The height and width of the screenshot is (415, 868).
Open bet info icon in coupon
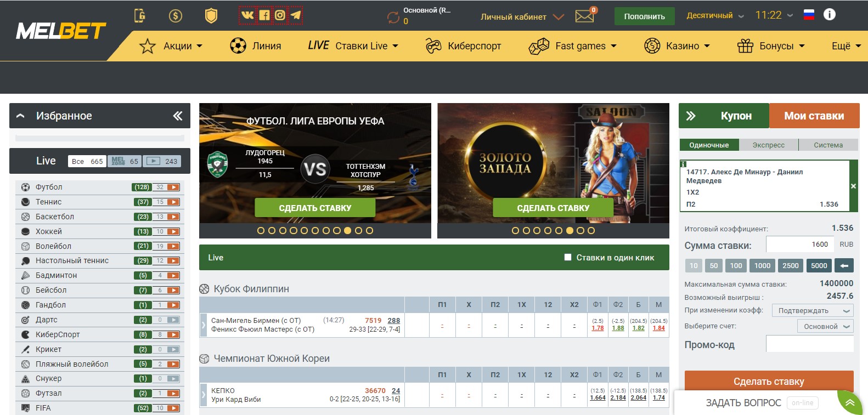[683, 164]
